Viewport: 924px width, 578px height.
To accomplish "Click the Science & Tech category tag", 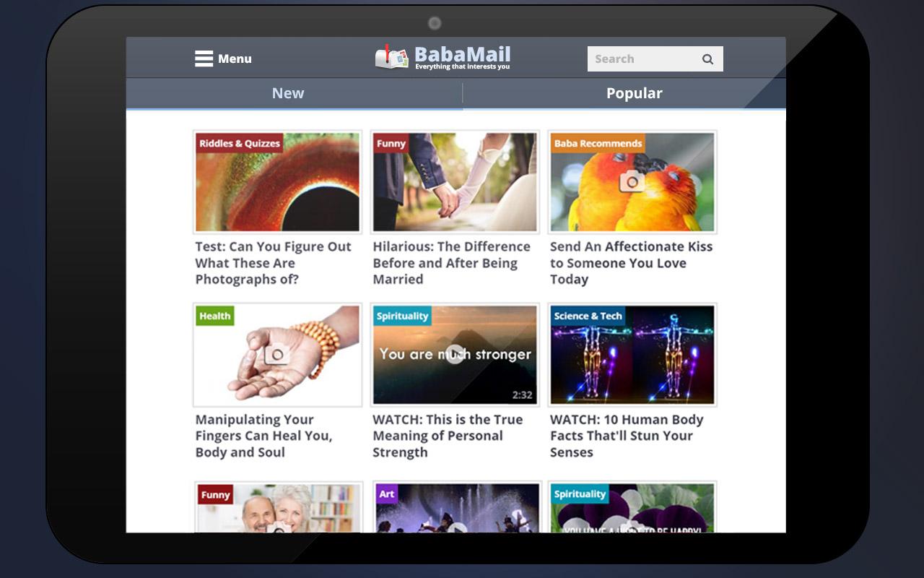I will coord(588,316).
